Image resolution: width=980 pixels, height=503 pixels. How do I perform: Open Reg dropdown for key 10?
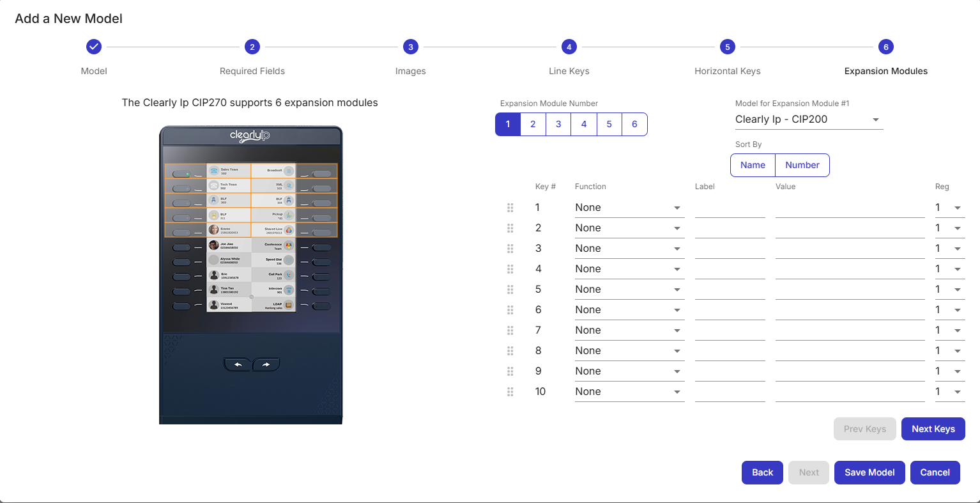point(950,392)
